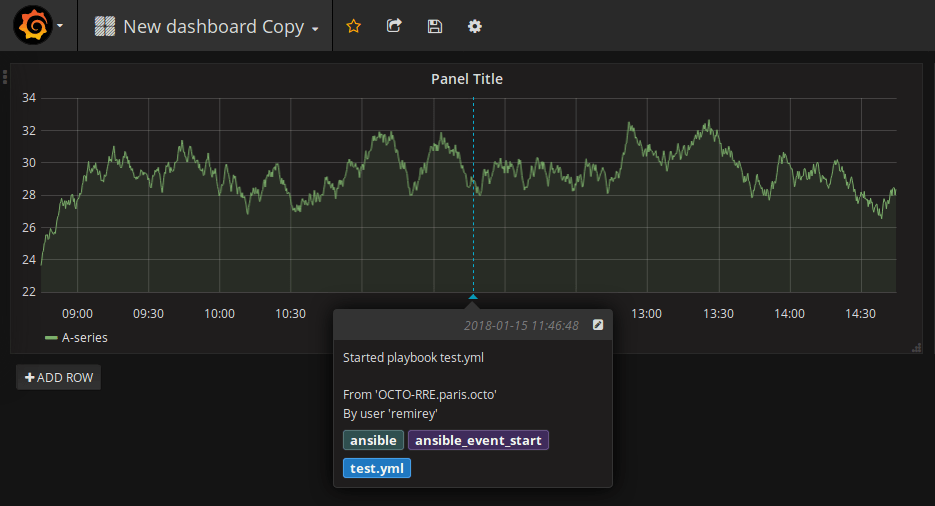Click the green A-series color swatch
The width and height of the screenshot is (935, 506).
pyautogui.click(x=51, y=338)
